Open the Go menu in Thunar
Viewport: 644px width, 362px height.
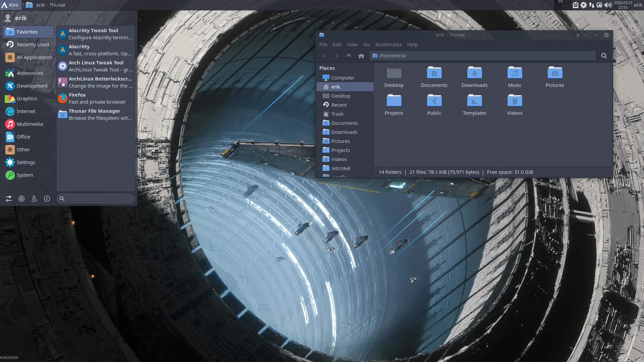(367, 45)
